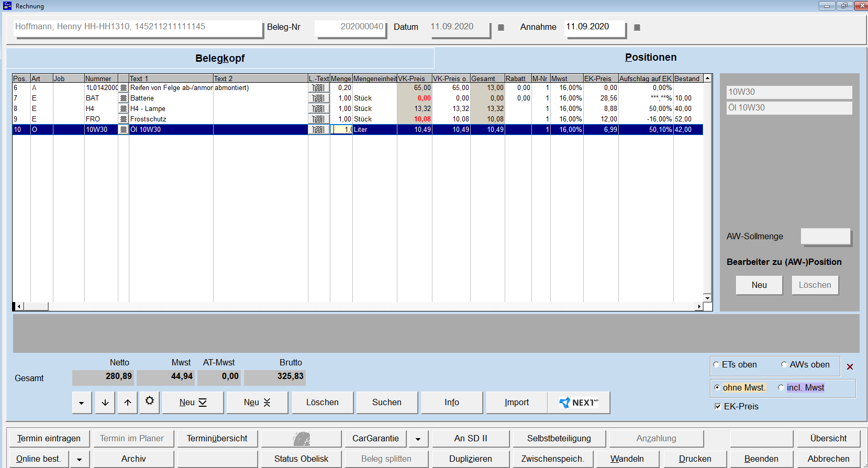The image size is (868, 468).
Task: Open settings via the gear icon button
Action: pyautogui.click(x=150, y=402)
